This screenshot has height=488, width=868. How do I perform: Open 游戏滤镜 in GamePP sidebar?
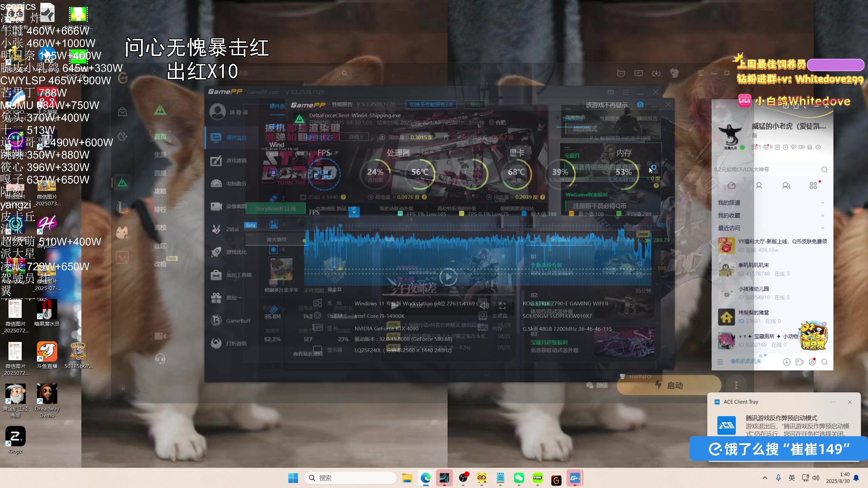point(232,160)
